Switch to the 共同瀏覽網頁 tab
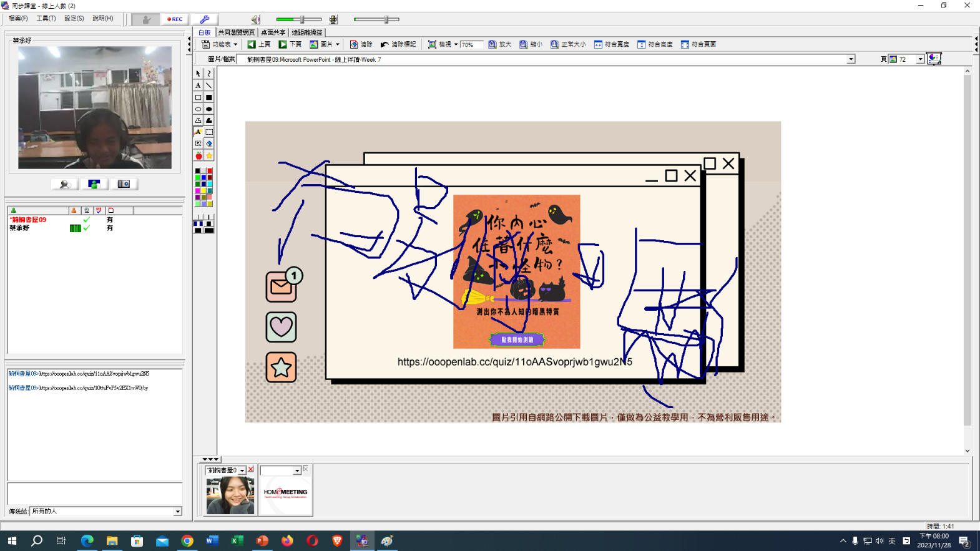 coord(236,32)
